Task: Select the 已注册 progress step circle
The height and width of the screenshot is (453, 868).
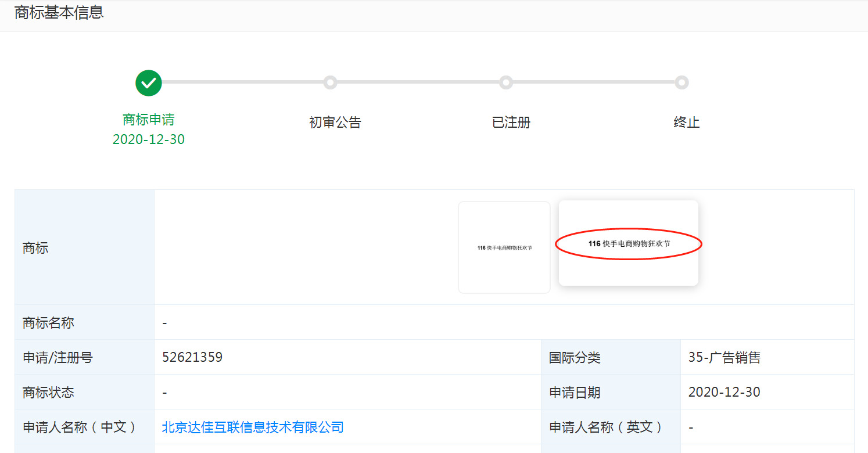Action: tap(505, 82)
